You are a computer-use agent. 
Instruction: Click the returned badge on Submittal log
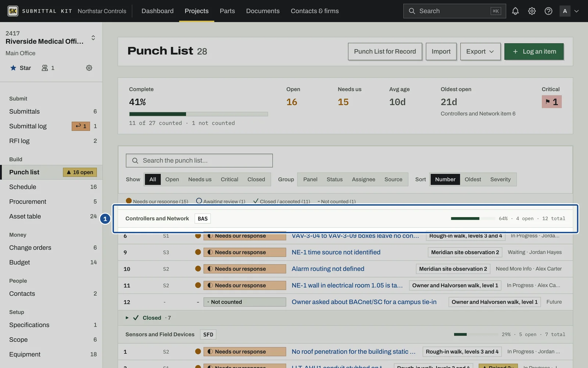coord(81,126)
